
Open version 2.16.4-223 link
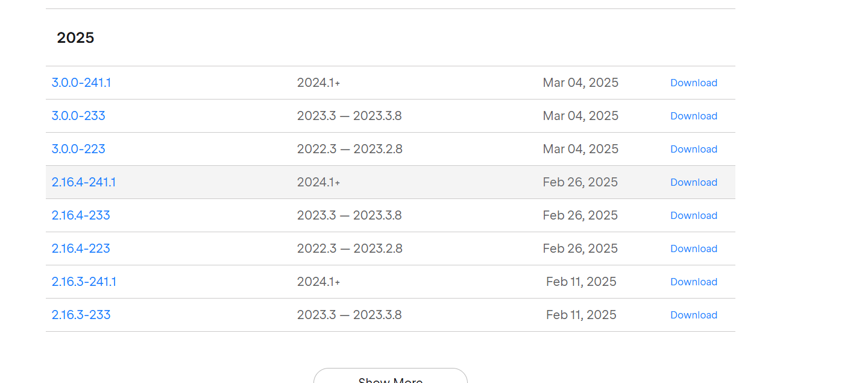click(81, 248)
